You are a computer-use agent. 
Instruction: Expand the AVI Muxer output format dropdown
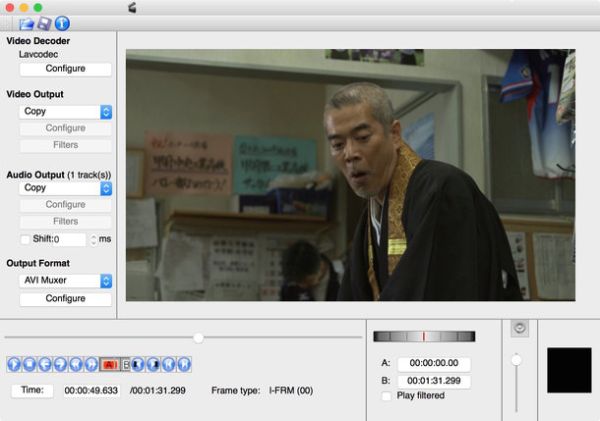(x=65, y=281)
